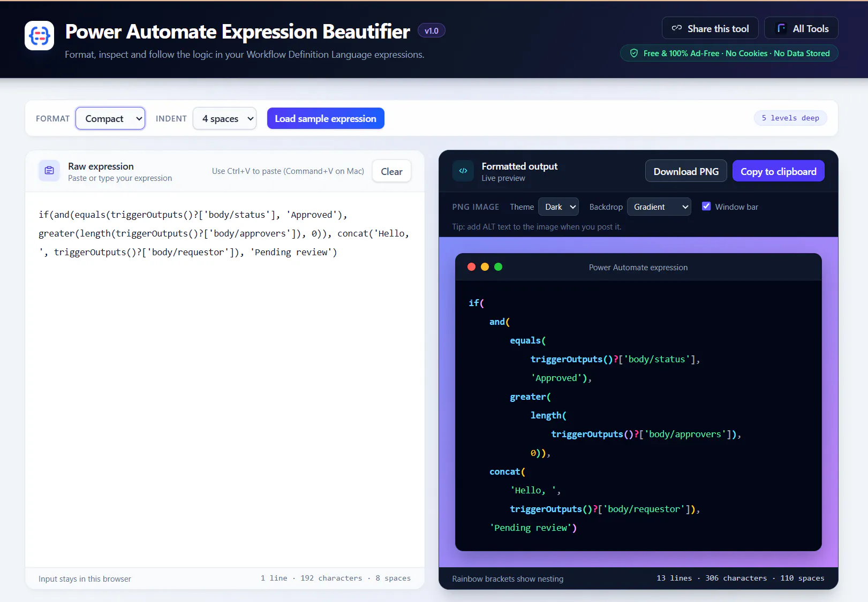Click the '13 lines' count in output footer
Screen dimensions: 868x602
[674, 578]
